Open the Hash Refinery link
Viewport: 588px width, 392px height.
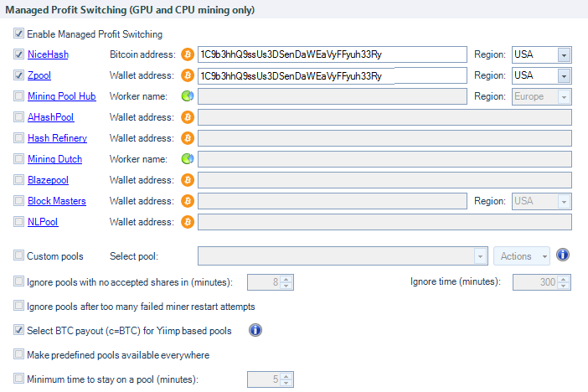click(57, 138)
